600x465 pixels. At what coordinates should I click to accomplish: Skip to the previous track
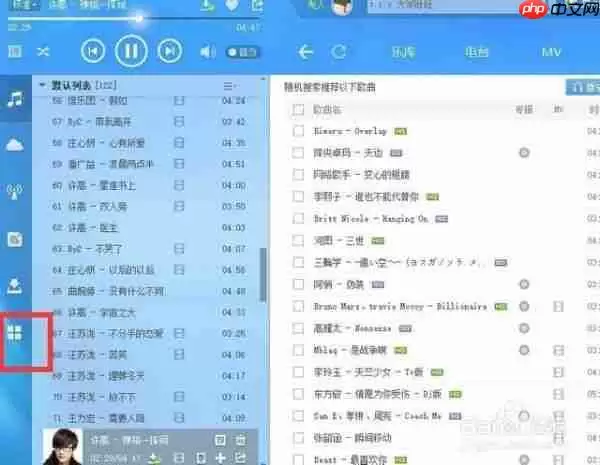(x=93, y=51)
